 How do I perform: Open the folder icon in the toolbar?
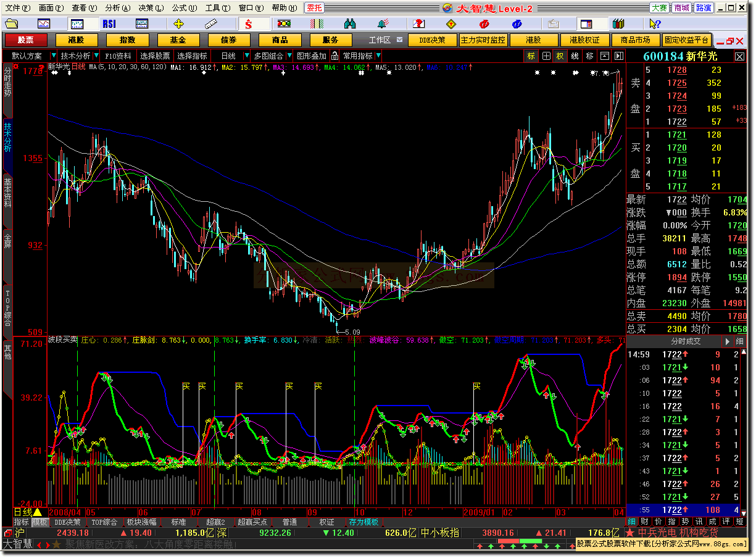click(11, 23)
